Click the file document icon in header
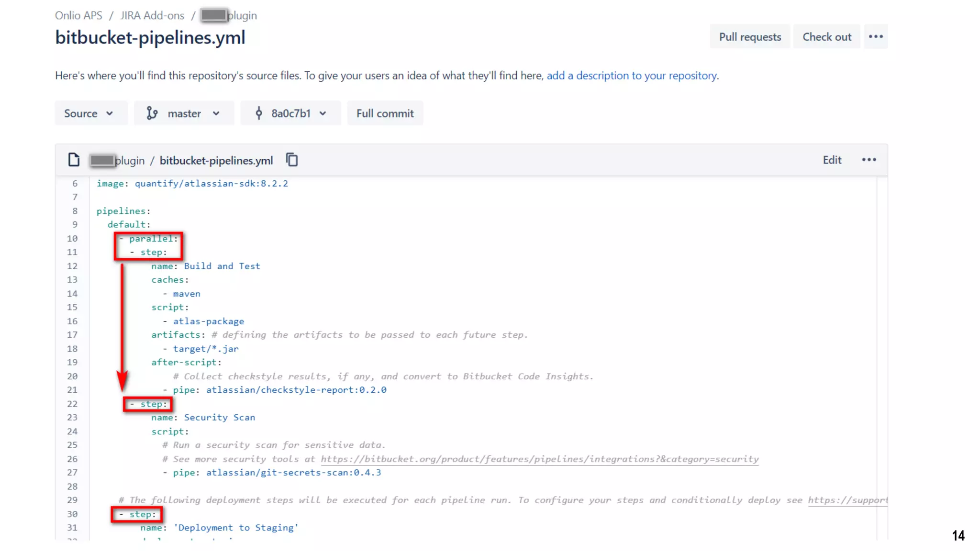980x551 pixels. click(x=74, y=160)
